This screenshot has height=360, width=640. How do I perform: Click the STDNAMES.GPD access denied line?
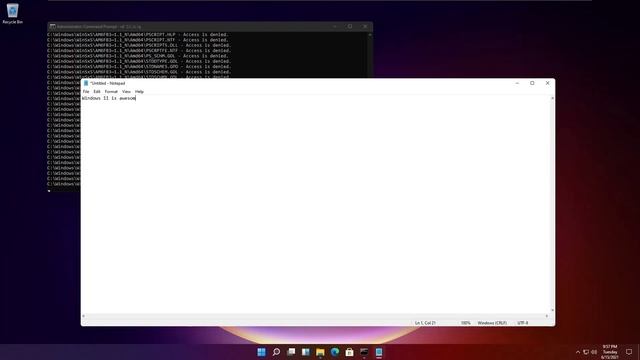point(139,67)
